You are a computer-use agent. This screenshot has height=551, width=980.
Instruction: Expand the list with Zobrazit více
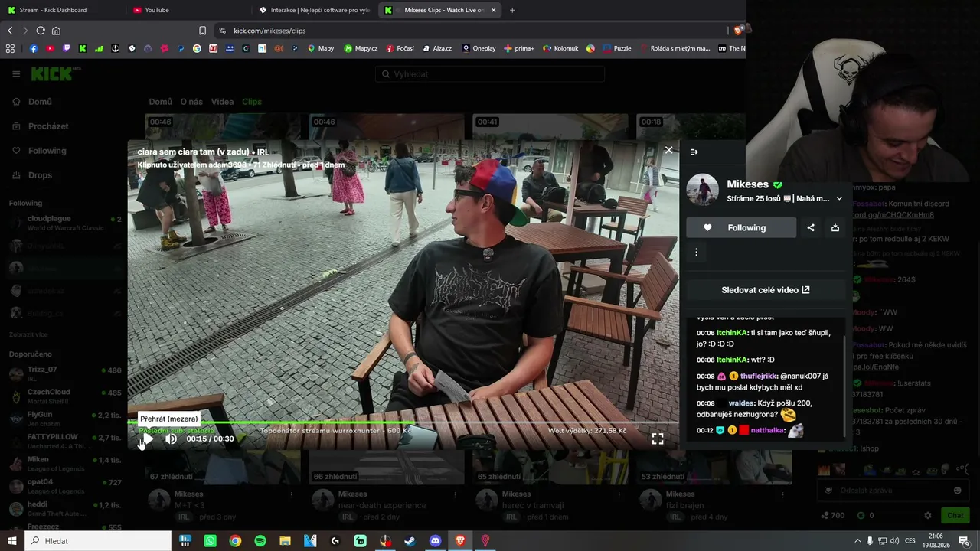pos(28,334)
